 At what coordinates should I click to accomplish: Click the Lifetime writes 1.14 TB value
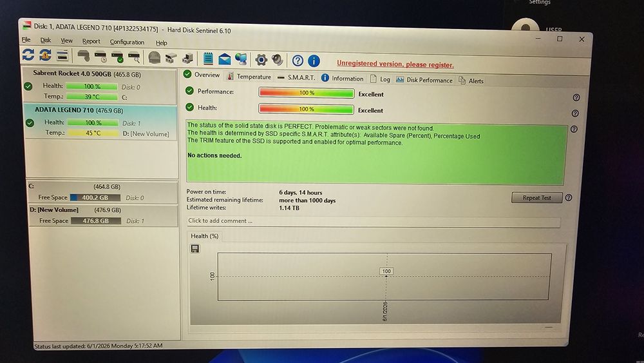(289, 208)
